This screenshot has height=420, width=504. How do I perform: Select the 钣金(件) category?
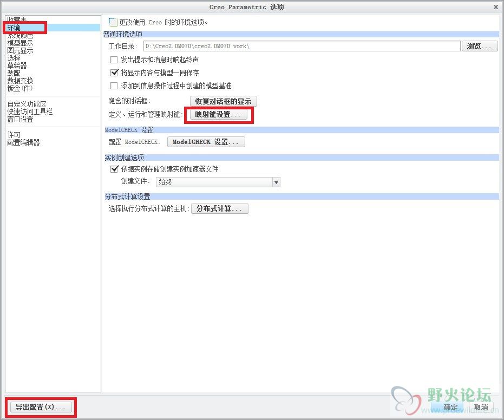point(20,88)
